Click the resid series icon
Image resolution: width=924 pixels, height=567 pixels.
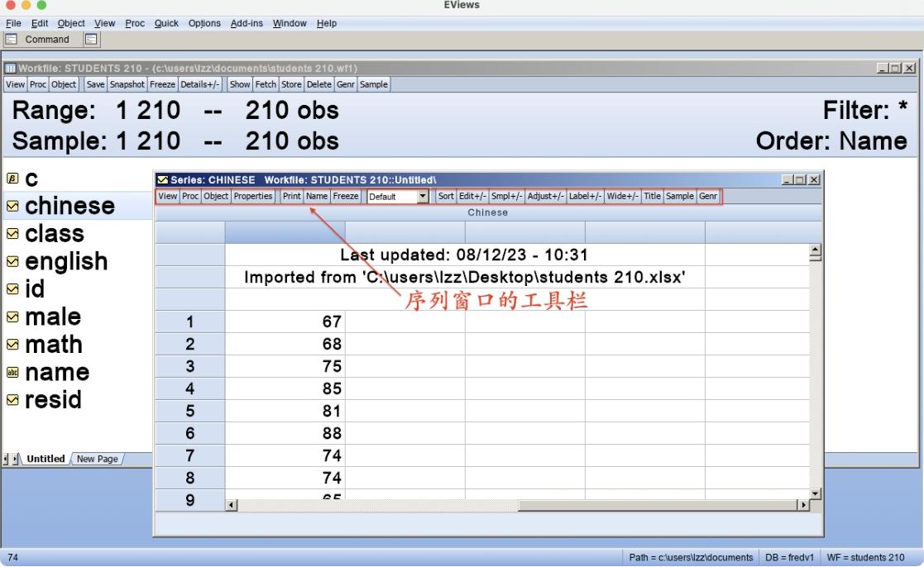click(x=12, y=400)
